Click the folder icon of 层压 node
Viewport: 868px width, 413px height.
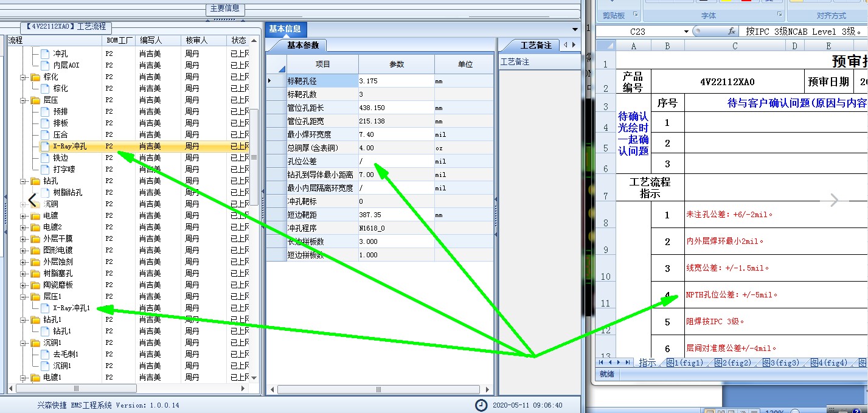pyautogui.click(x=35, y=100)
